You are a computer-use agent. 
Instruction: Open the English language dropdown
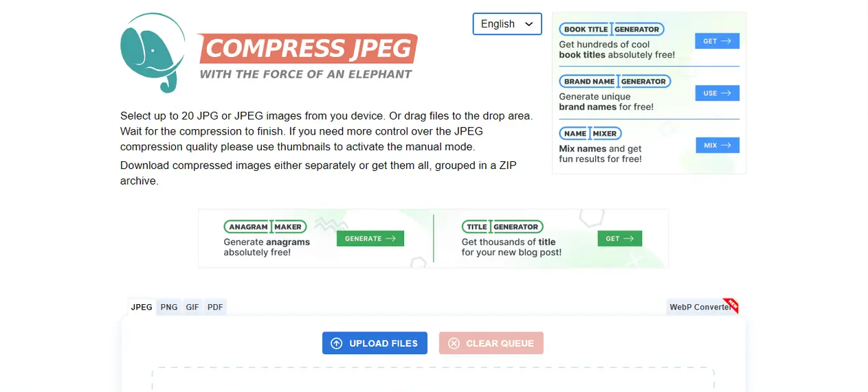[507, 24]
